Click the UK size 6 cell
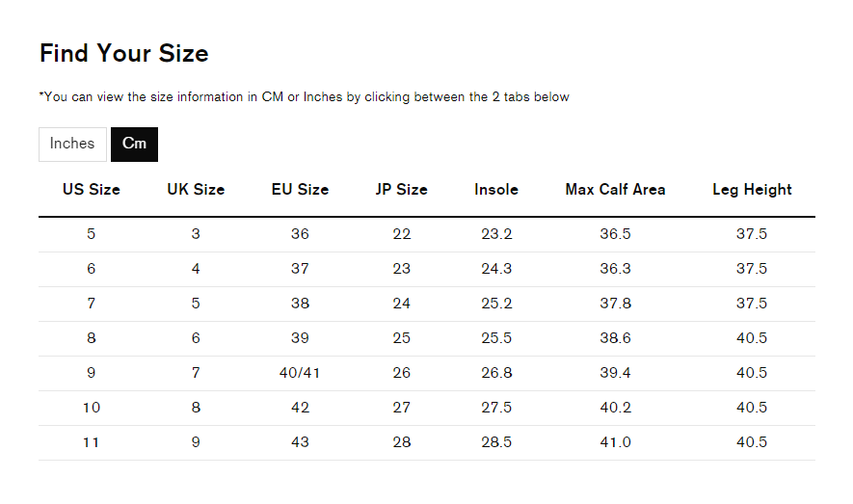853x504 pixels. (x=196, y=338)
